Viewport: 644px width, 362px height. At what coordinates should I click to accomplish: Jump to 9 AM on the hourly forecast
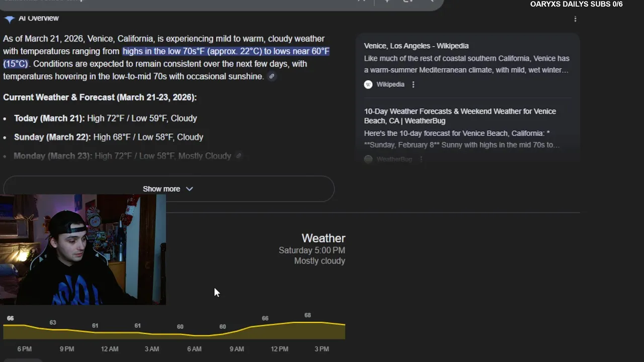coord(236,349)
